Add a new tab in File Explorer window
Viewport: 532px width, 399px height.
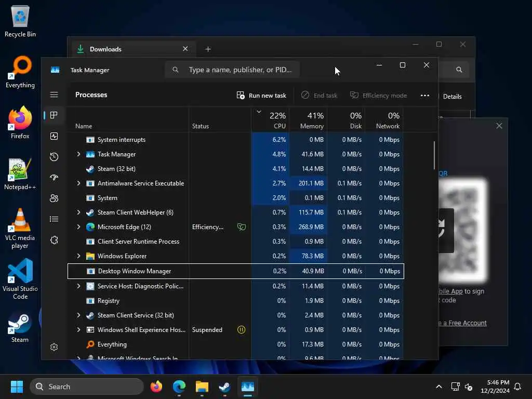[208, 49]
